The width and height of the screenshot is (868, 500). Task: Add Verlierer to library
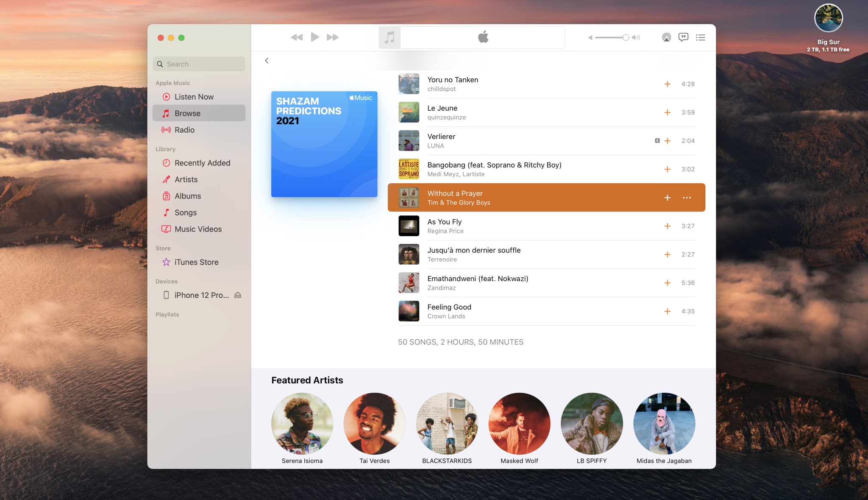[667, 141]
